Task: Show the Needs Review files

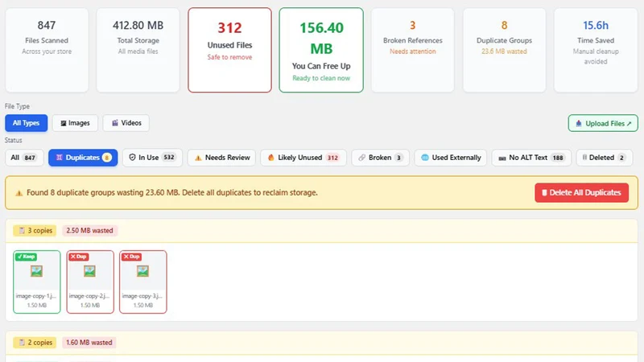Action: point(222,158)
